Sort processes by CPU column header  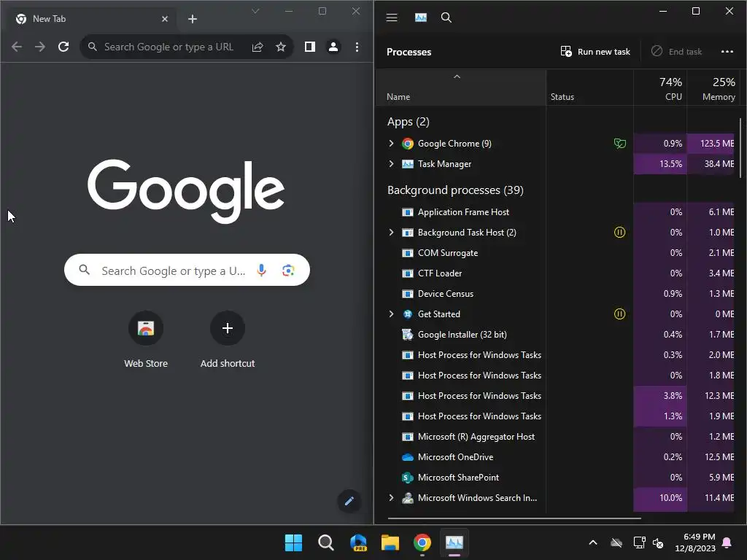(660, 88)
